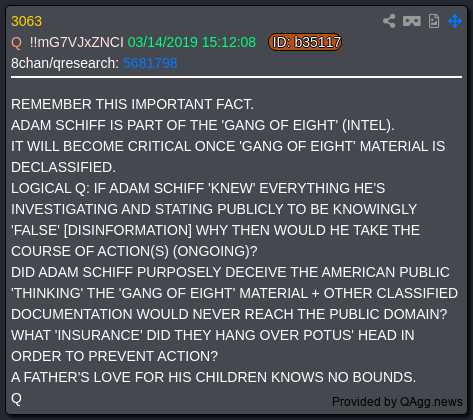Screen dimensions: 473x420
Task: Click the Q signature at post bottom
Action: coord(16,399)
